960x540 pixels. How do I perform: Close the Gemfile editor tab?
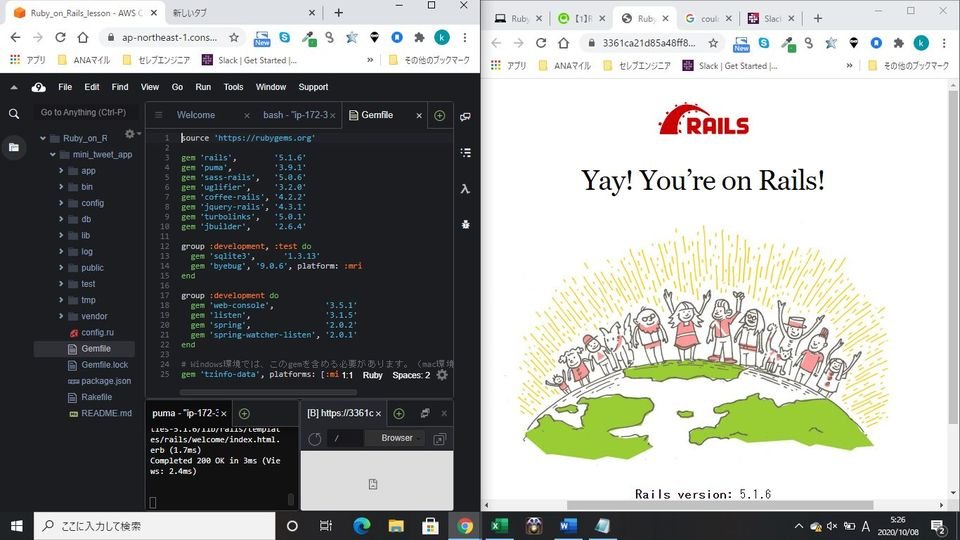419,115
